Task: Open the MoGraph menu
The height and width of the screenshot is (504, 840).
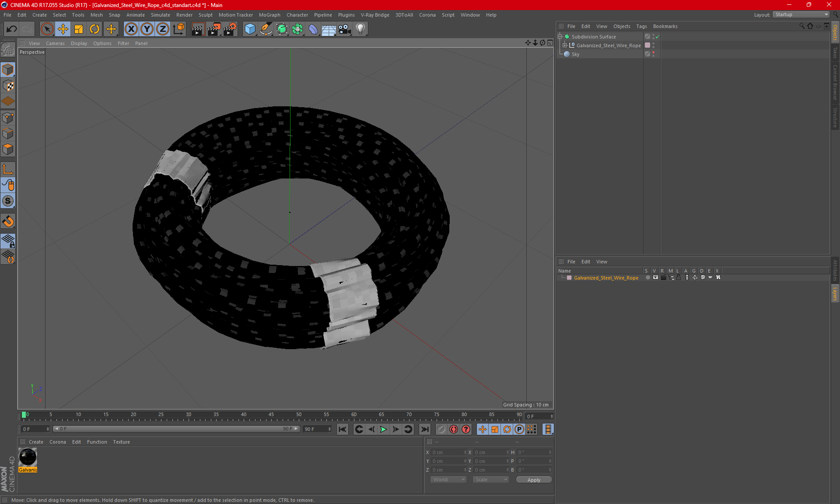Action: (269, 15)
